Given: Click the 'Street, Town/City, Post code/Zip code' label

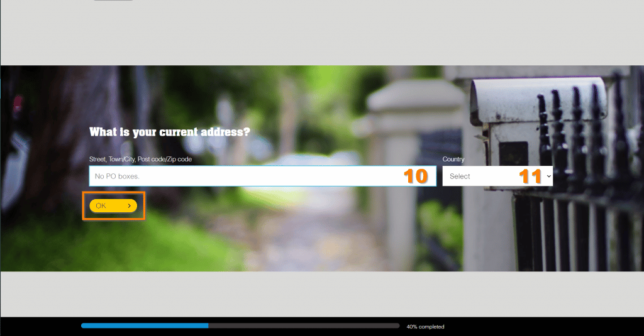Looking at the screenshot, I should point(140,159).
